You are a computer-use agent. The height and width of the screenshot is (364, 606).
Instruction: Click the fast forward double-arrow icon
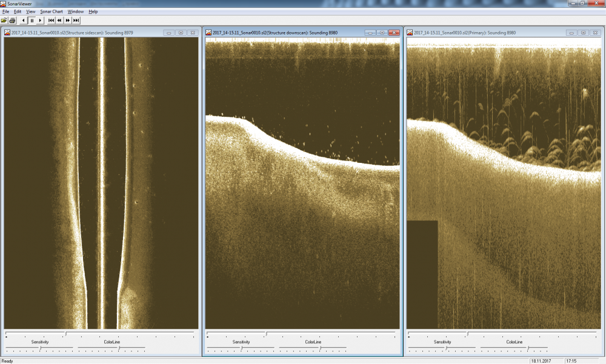pos(68,20)
